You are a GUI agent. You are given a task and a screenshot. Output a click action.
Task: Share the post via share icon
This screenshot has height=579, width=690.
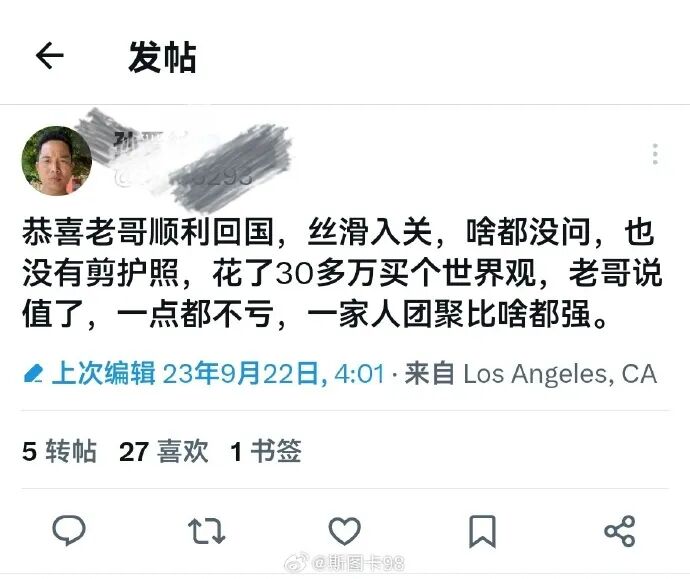click(x=620, y=531)
